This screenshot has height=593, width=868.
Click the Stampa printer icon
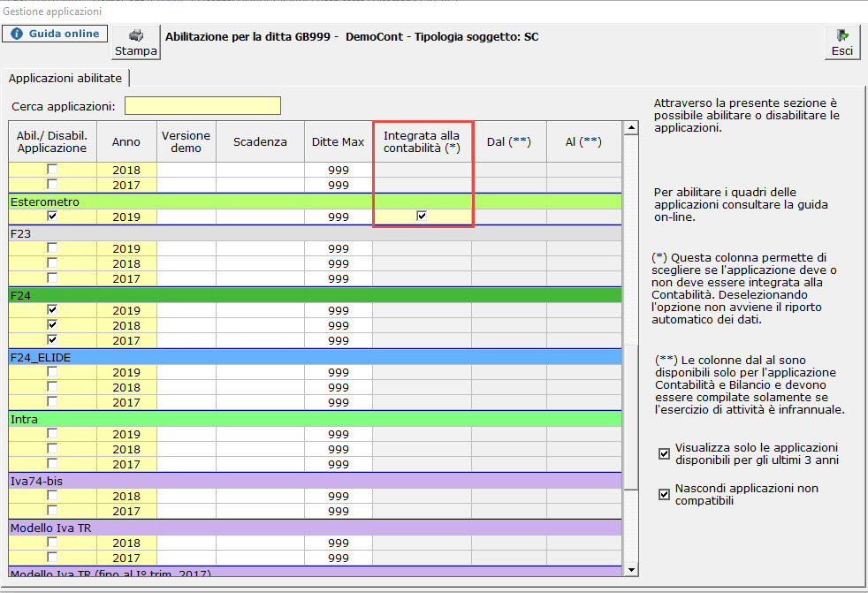pyautogui.click(x=135, y=36)
